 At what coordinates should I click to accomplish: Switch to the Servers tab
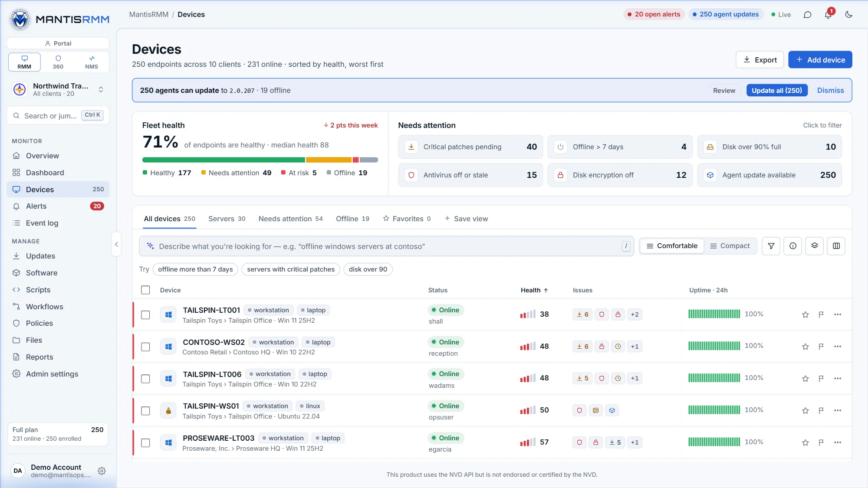227,219
